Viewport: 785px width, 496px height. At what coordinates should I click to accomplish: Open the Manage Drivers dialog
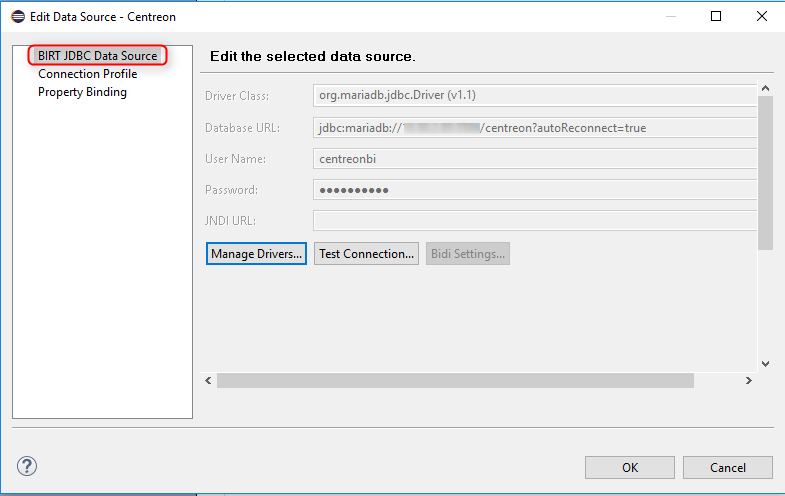tap(256, 254)
